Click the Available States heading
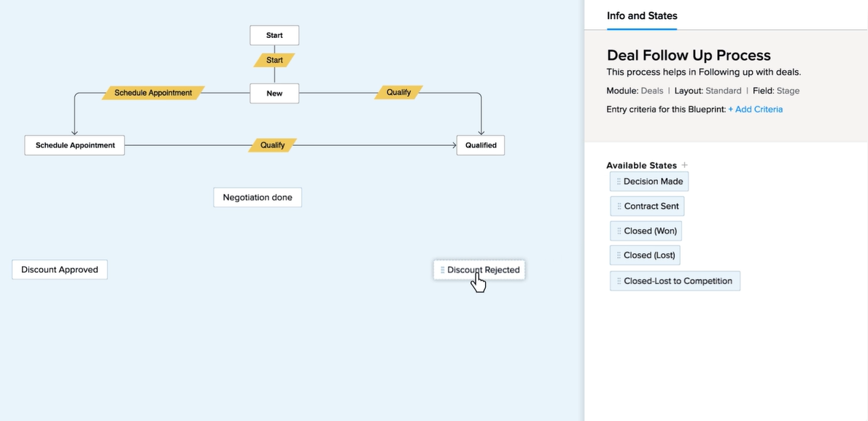868x421 pixels. 641,165
